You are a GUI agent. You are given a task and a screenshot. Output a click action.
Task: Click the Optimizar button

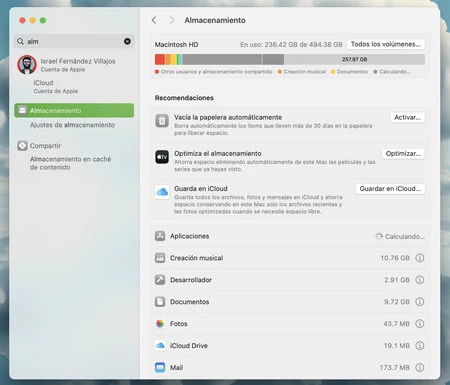tap(403, 154)
